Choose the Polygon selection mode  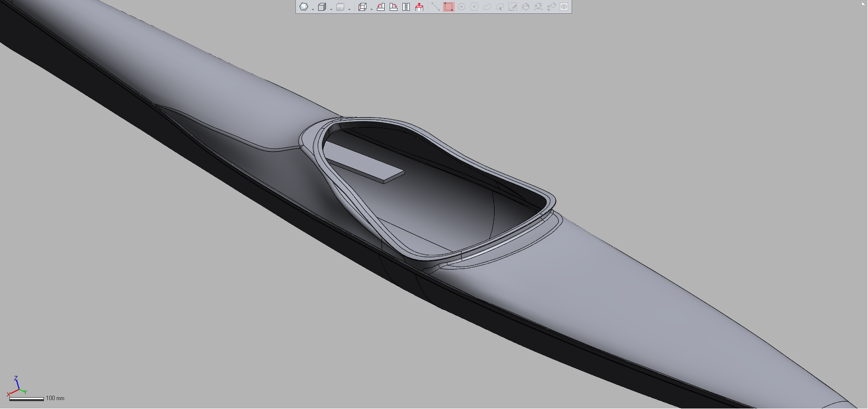click(474, 7)
